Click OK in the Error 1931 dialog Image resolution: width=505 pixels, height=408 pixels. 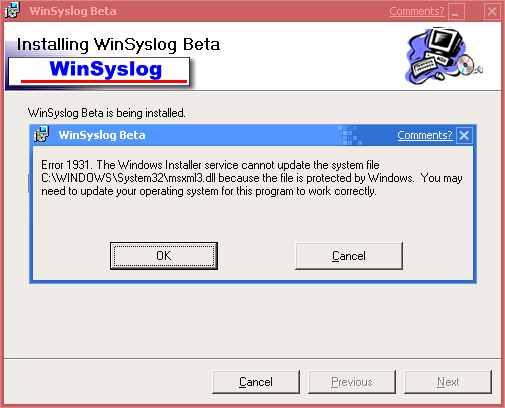tap(164, 256)
